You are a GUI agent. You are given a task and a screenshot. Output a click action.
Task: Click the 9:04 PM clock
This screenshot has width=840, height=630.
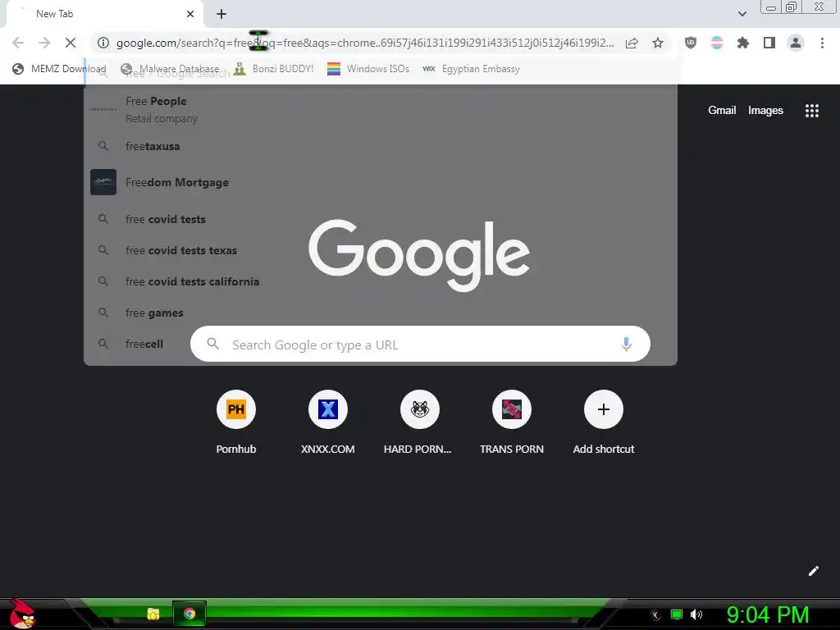point(768,614)
